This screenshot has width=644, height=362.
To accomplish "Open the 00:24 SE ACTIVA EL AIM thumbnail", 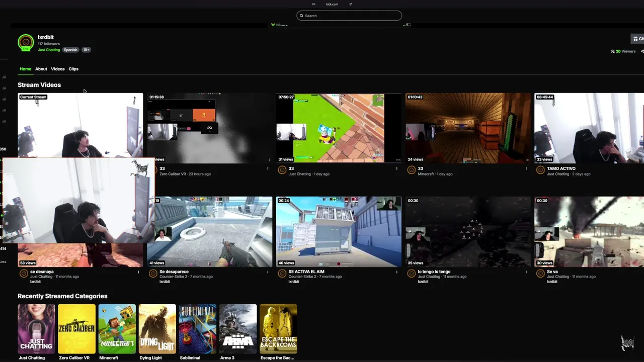I will pos(339,231).
